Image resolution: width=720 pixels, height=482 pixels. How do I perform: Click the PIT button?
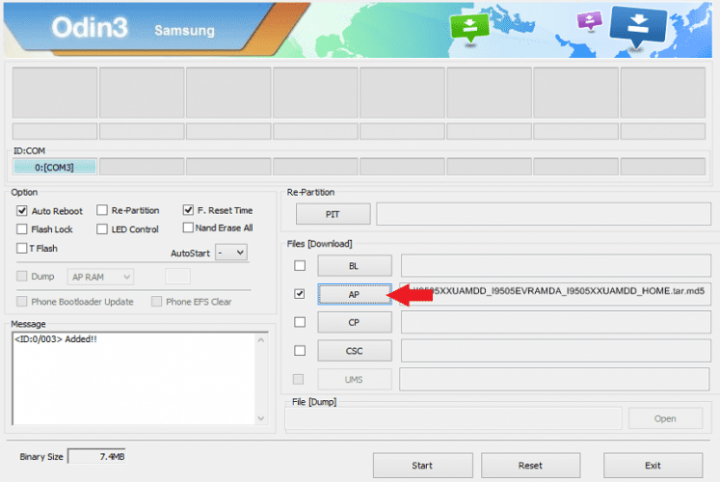333,214
